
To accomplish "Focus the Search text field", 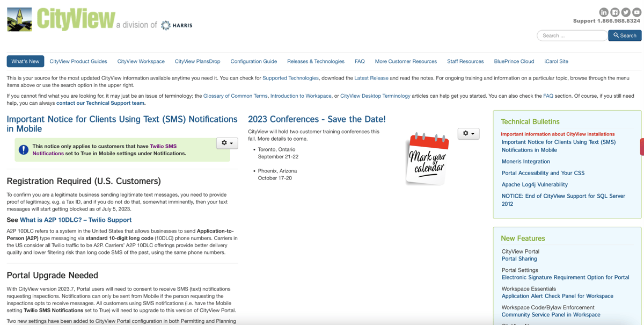I will tap(572, 35).
